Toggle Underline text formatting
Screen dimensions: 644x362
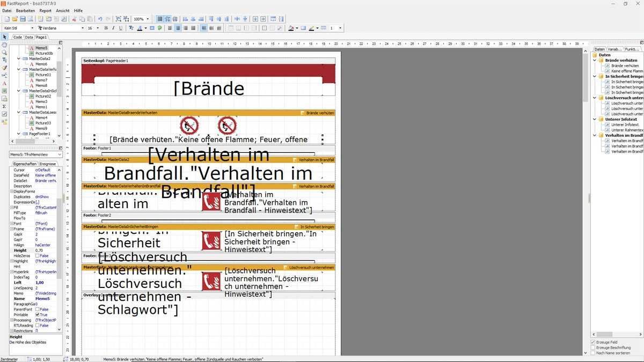click(x=120, y=28)
